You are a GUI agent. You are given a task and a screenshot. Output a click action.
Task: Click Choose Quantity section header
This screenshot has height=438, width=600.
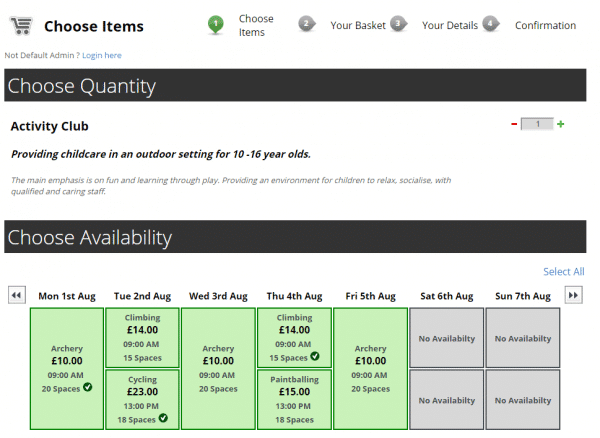295,85
